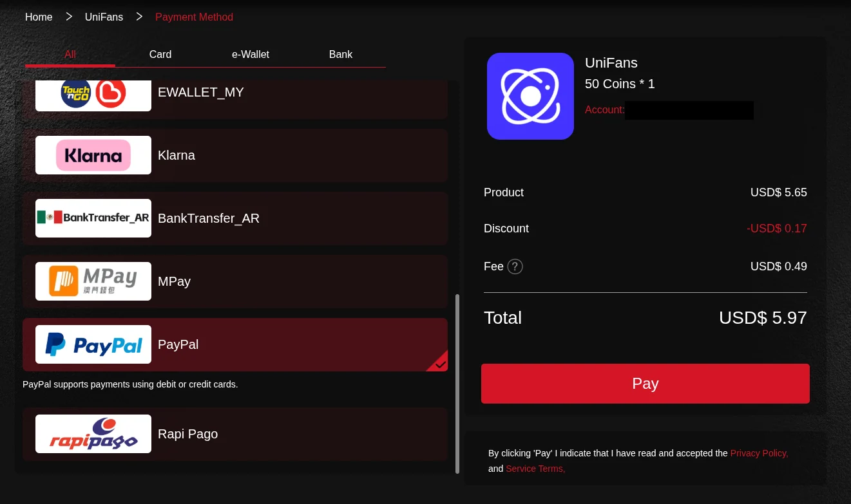This screenshot has width=851, height=504.
Task: Select BankTransfer_AR payment method
Action: pos(235,218)
